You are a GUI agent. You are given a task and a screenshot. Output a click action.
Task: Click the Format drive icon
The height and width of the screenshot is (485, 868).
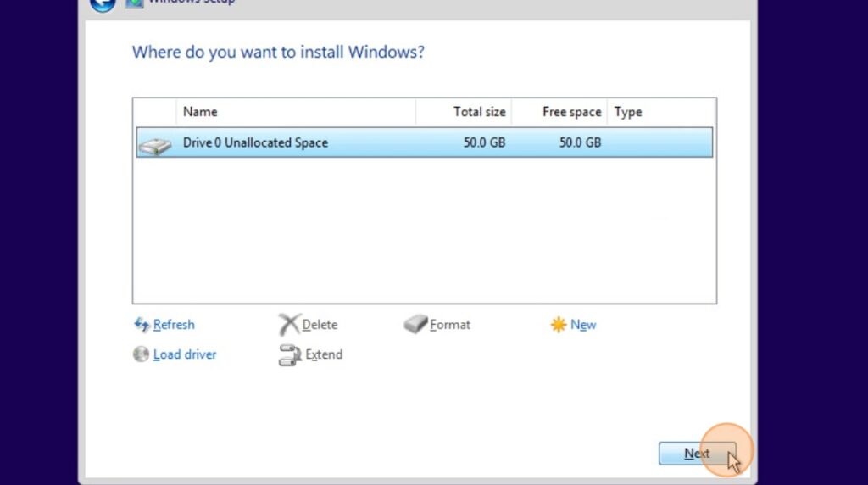[415, 325]
